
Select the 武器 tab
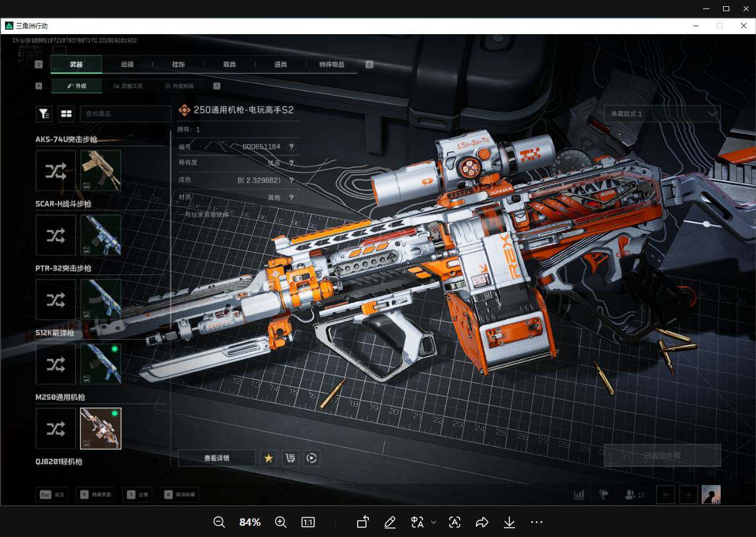[76, 64]
